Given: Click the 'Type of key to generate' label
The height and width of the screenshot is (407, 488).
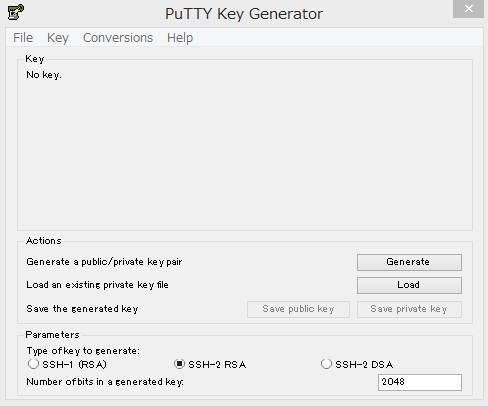Looking at the screenshot, I should [x=83, y=351].
